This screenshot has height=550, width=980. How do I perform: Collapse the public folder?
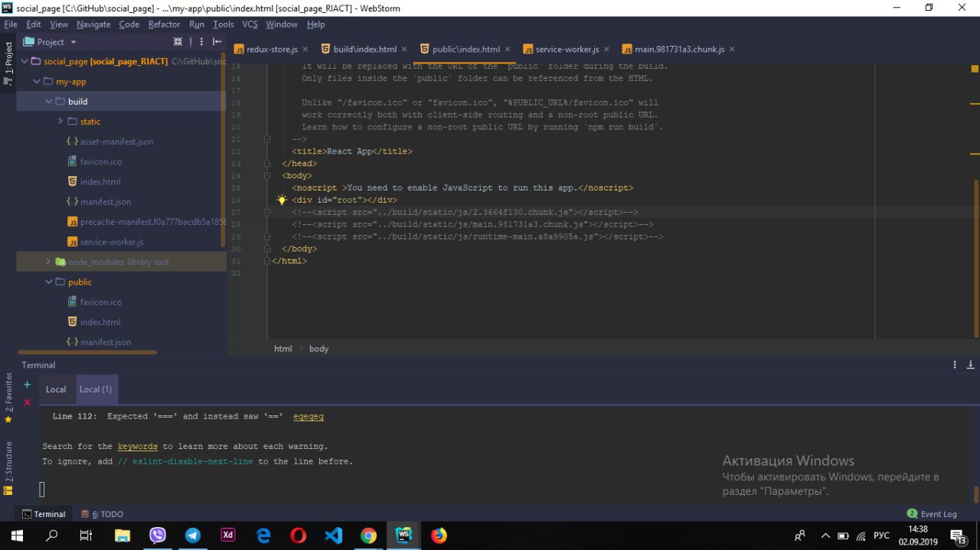(48, 282)
